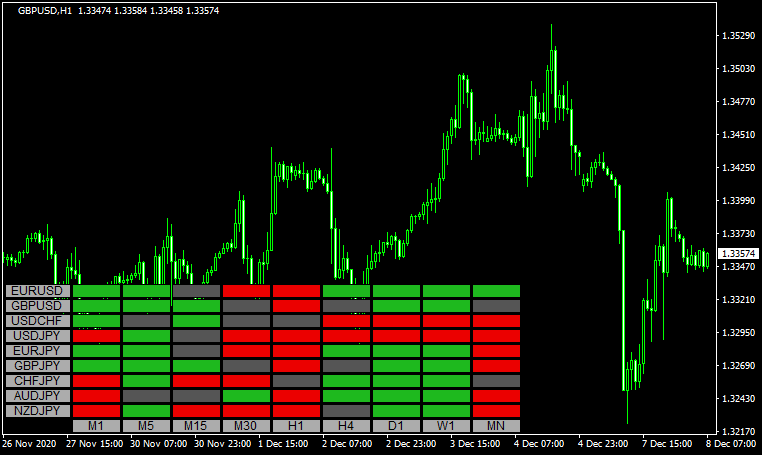Choose the USDCHF pair label
762x455 pixels.
click(x=38, y=321)
